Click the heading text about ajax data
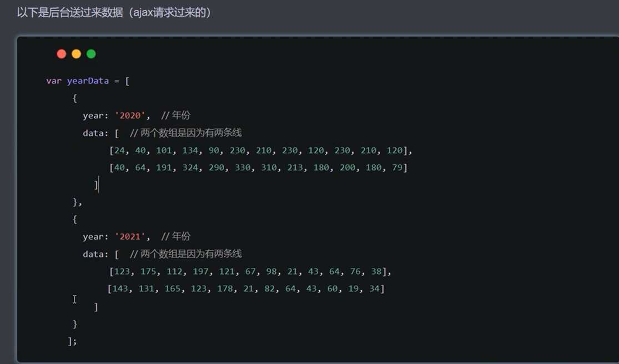Image resolution: width=619 pixels, height=364 pixels. 114,13
